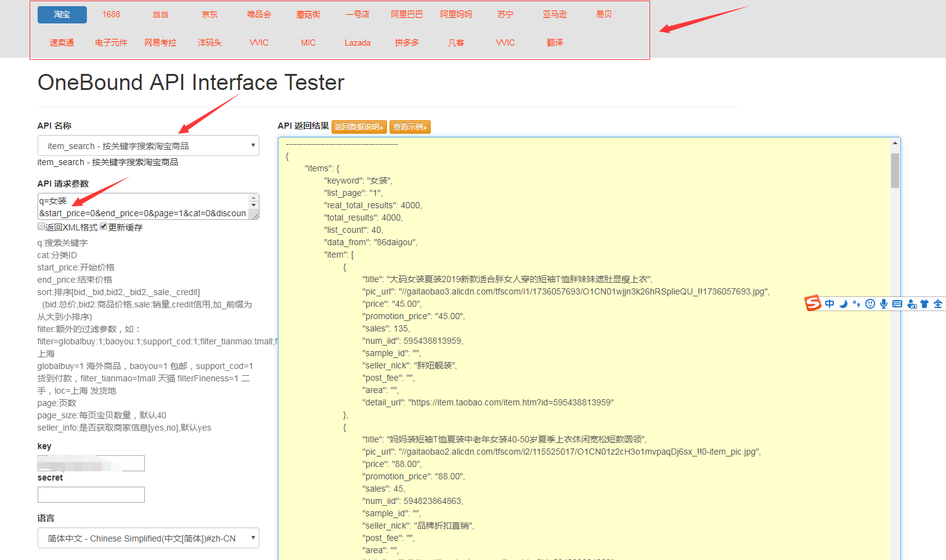Click the 网易考拉 link

pyautogui.click(x=161, y=43)
